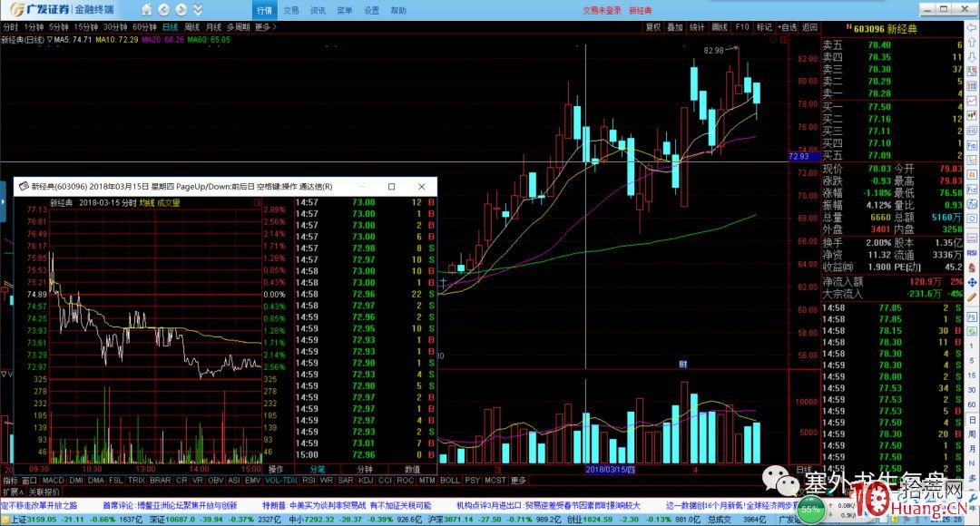The width and height of the screenshot is (980, 526).
Task: Switch chart to 1分钟 period
Action: click(x=34, y=27)
